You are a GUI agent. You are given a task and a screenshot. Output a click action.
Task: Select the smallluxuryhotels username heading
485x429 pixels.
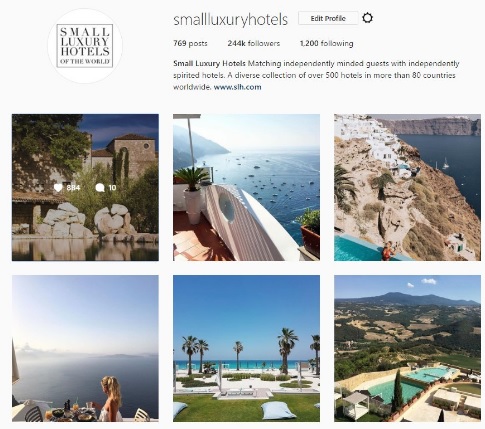coord(230,20)
